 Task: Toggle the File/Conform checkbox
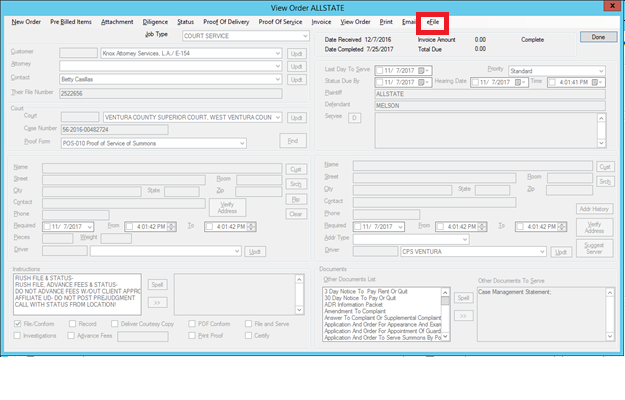tap(18, 324)
